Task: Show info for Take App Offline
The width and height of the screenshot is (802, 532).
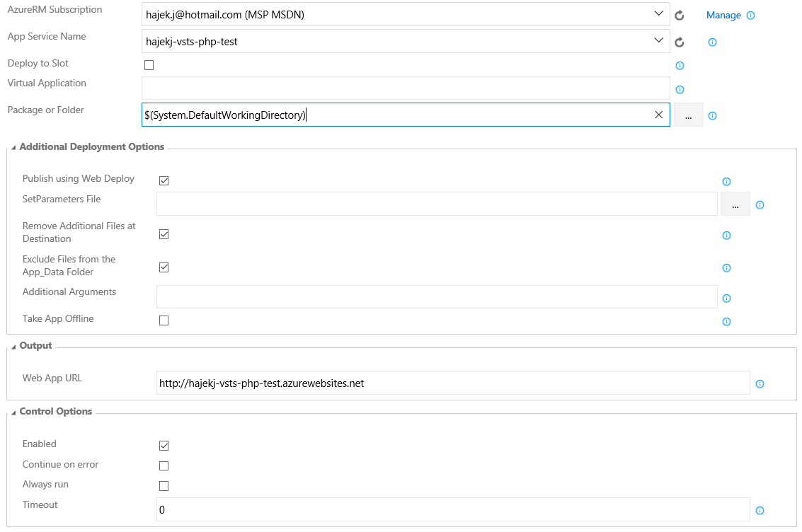Action: [x=726, y=321]
